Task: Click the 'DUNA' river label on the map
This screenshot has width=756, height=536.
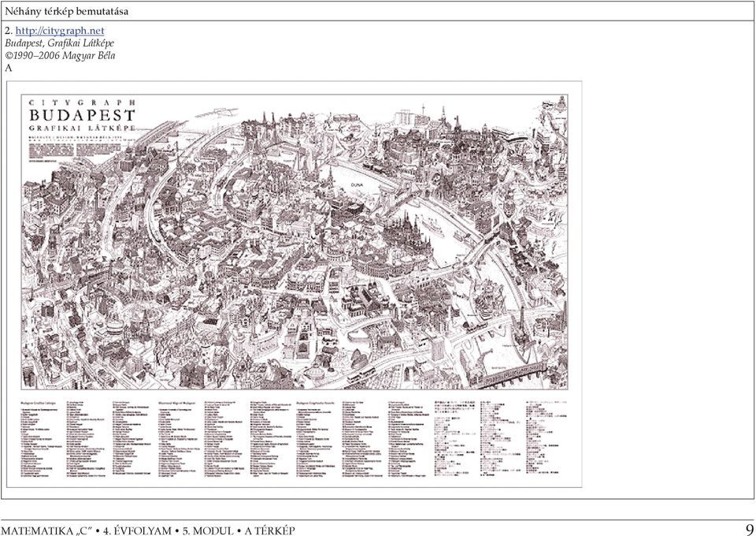Action: 358,184
